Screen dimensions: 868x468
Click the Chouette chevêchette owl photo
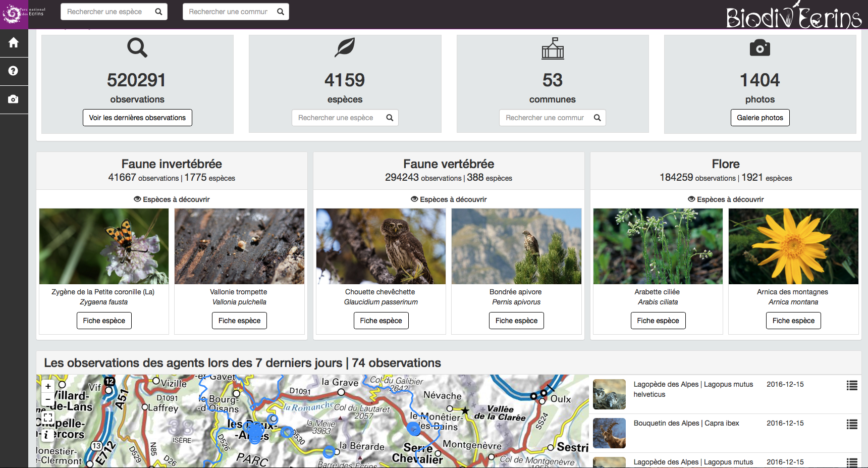pos(381,246)
